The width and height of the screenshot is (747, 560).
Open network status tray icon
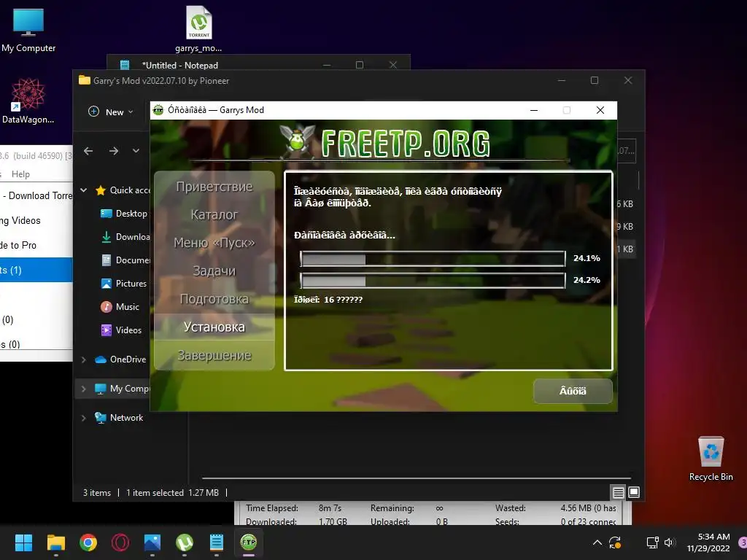(x=652, y=542)
